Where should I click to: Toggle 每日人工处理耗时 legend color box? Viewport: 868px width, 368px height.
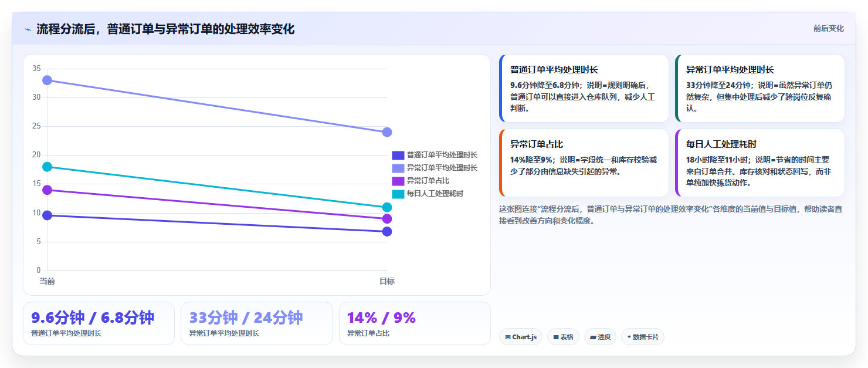(x=398, y=194)
